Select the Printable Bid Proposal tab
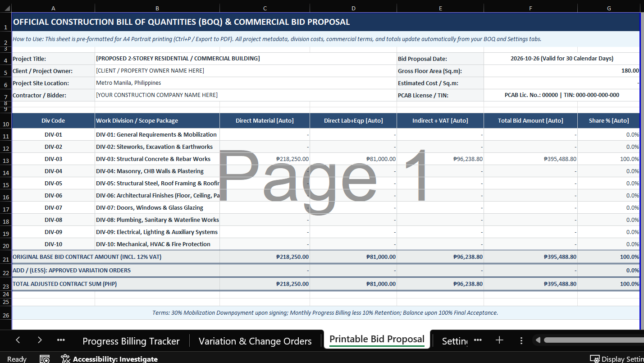Screen dimensions: 644x363 pyautogui.click(x=377, y=339)
